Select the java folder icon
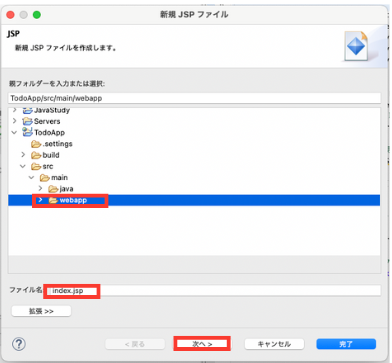Viewport: 392px width, 363px height. [x=53, y=189]
